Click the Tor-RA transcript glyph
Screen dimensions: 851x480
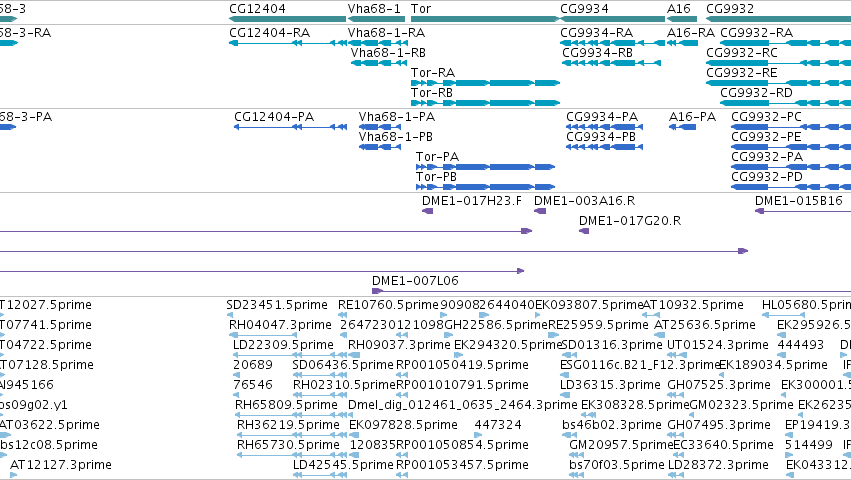tap(485, 83)
